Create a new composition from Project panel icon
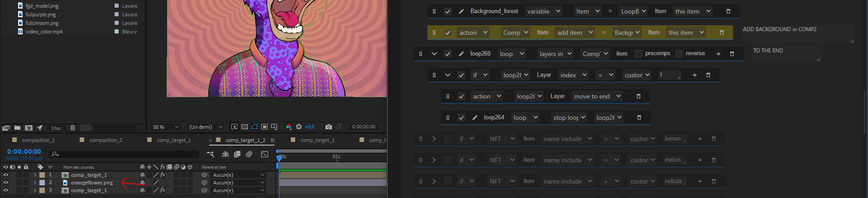868x198 pixels. [29, 128]
